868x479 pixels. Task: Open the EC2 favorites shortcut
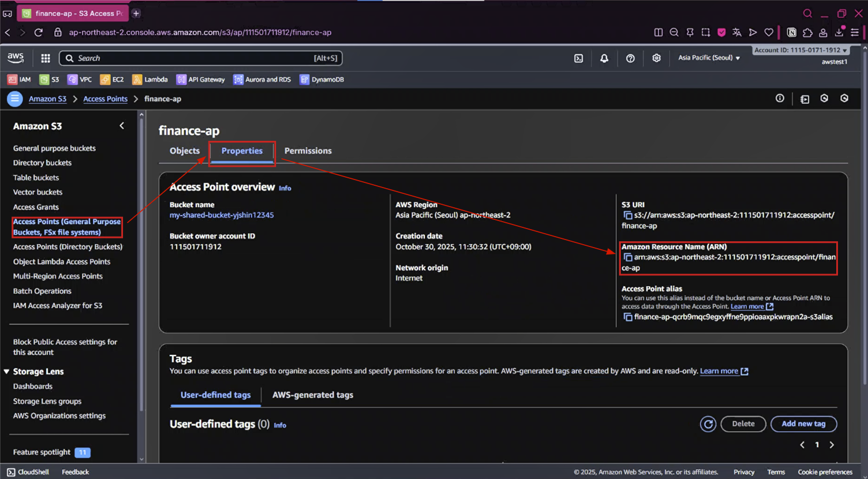coord(112,80)
